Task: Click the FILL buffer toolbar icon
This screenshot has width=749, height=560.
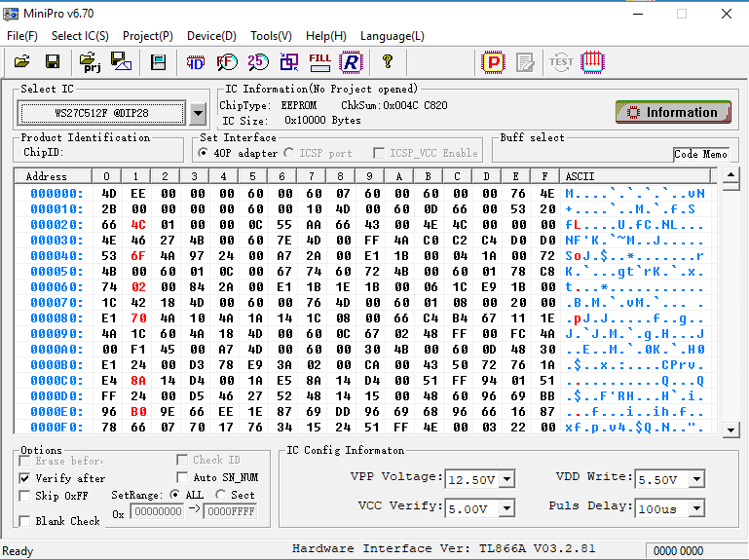Action: click(320, 62)
